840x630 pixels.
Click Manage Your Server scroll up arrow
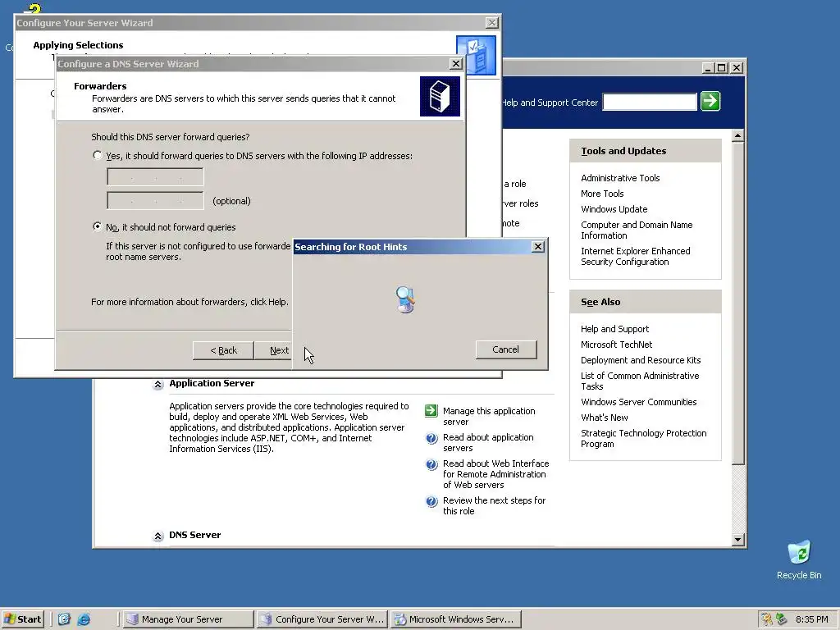737,135
